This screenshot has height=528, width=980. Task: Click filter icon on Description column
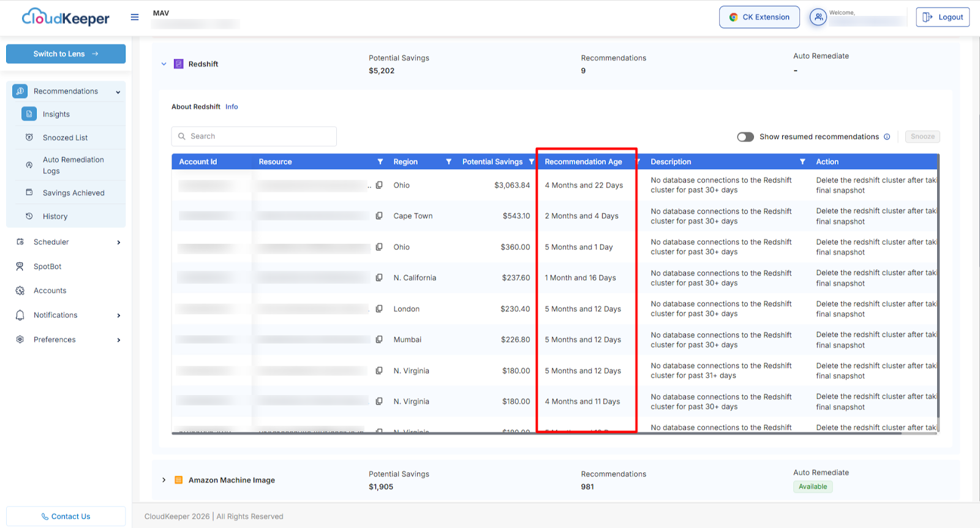802,162
